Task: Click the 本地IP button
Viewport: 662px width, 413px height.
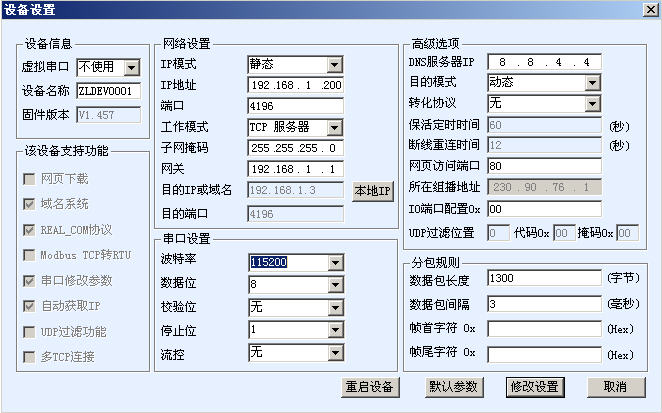Action: tap(373, 190)
